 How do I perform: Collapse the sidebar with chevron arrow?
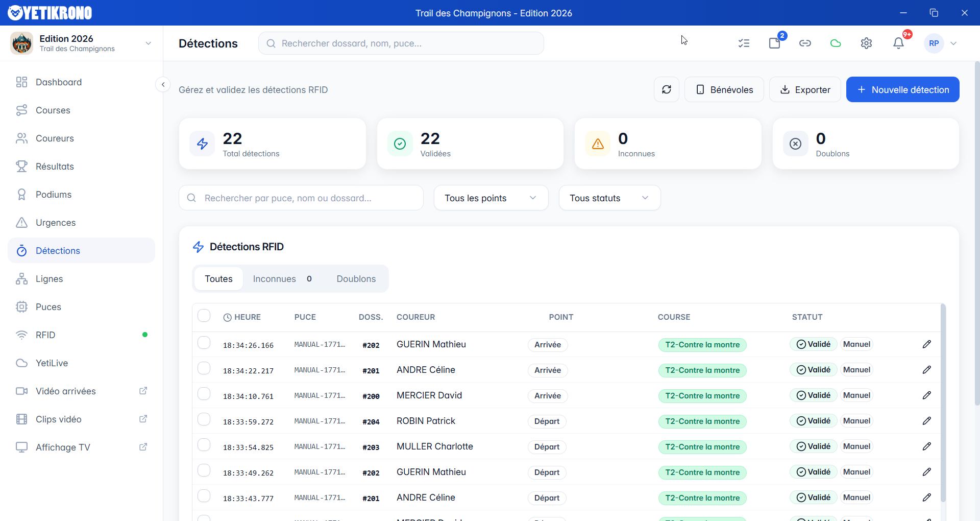163,84
